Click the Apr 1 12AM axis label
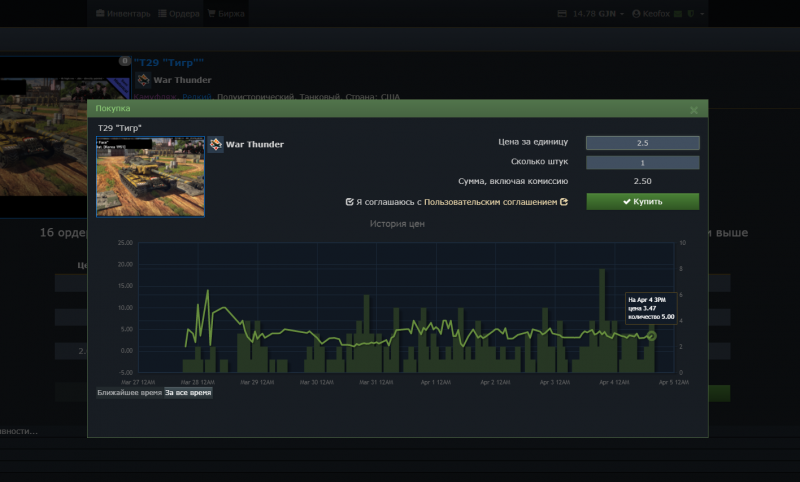The image size is (800, 482). point(436,382)
